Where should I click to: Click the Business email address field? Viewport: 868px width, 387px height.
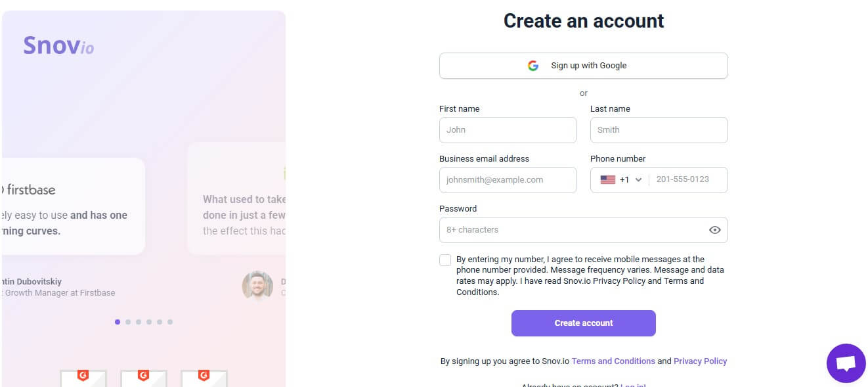508,180
